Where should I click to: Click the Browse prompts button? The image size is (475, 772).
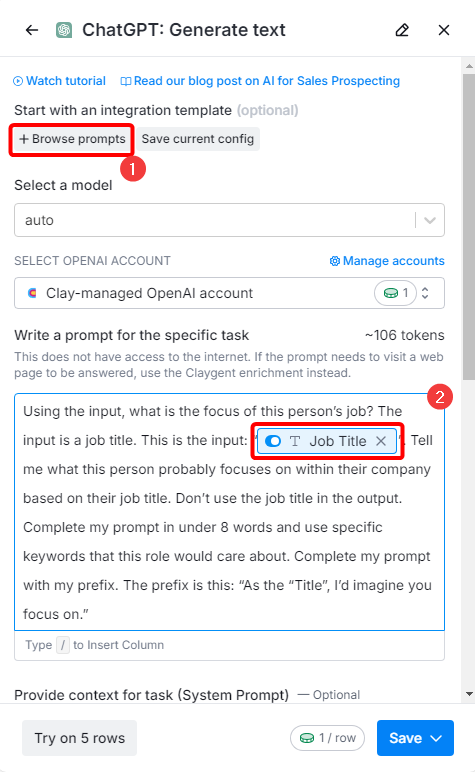(x=72, y=139)
